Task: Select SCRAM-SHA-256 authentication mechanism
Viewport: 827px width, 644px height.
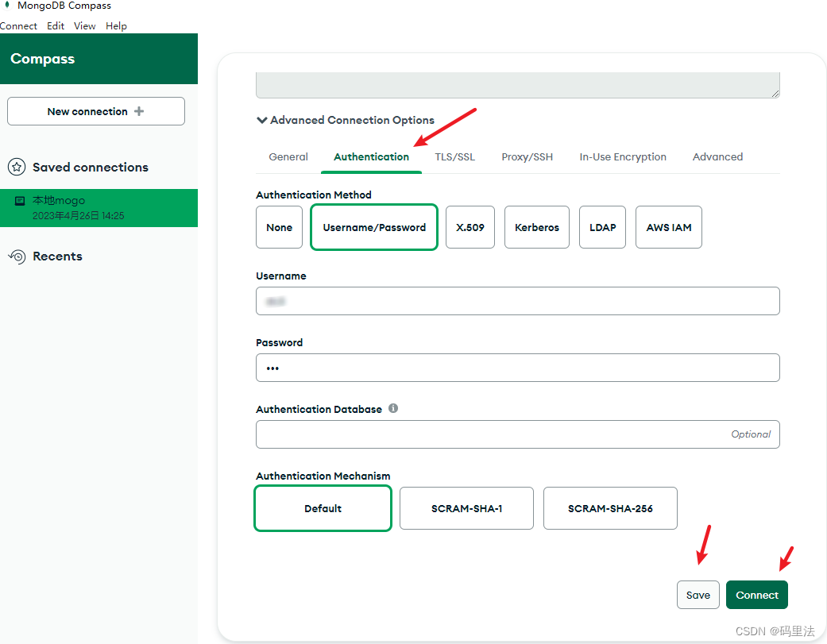Action: tap(610, 508)
